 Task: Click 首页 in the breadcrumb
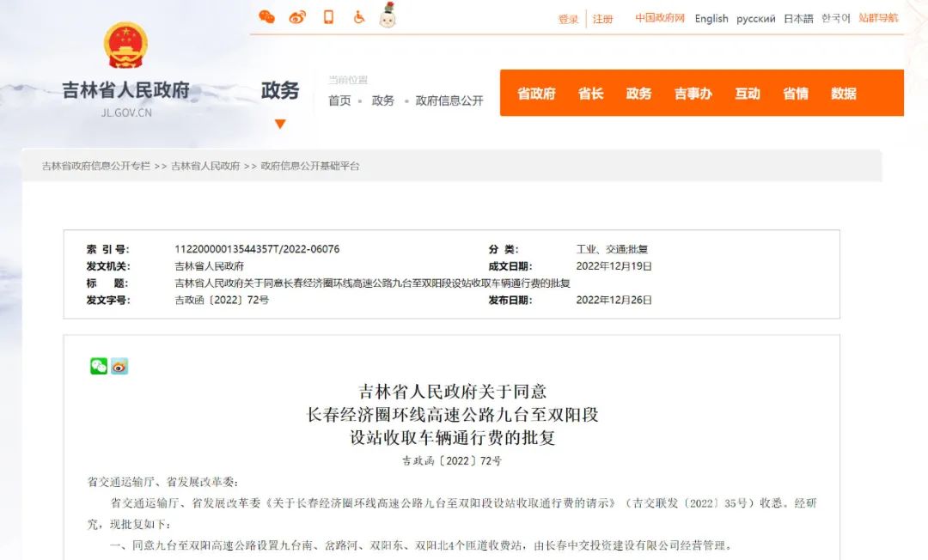click(339, 100)
